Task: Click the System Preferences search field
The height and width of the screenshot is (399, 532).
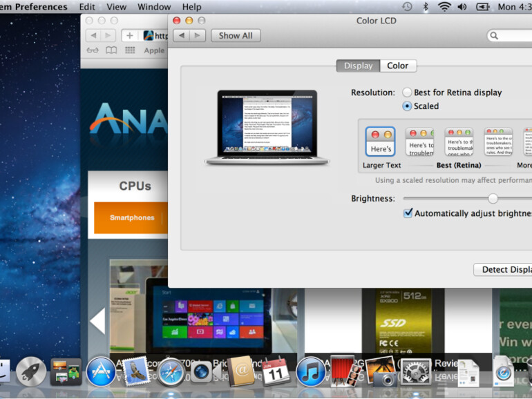Action: pyautogui.click(x=509, y=36)
